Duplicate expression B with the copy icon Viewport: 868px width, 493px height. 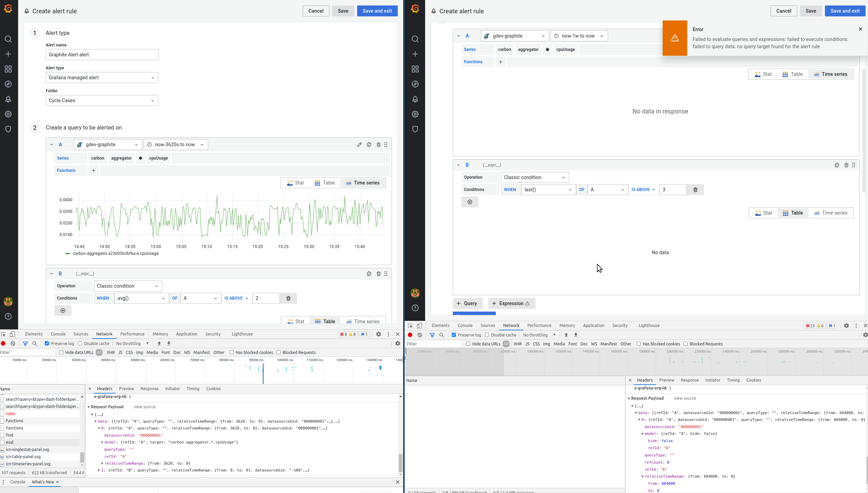click(369, 274)
